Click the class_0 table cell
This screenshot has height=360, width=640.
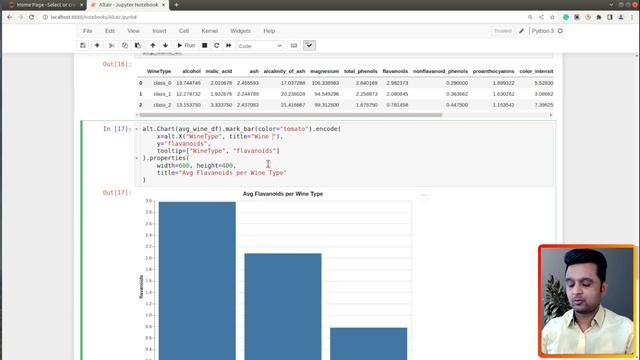point(162,83)
